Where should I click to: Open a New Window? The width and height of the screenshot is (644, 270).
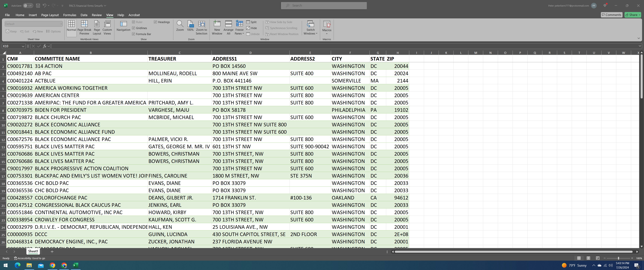tap(217, 28)
